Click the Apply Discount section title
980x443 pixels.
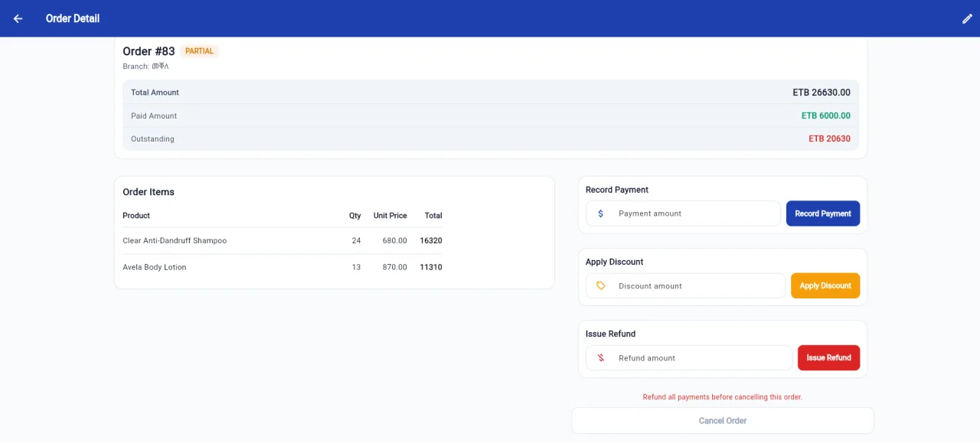click(x=614, y=262)
